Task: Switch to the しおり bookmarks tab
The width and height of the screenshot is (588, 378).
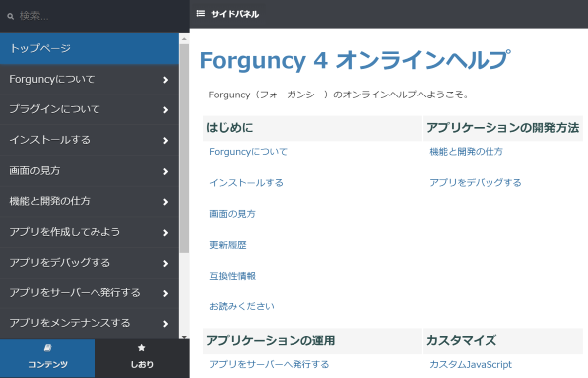Action: tap(142, 358)
